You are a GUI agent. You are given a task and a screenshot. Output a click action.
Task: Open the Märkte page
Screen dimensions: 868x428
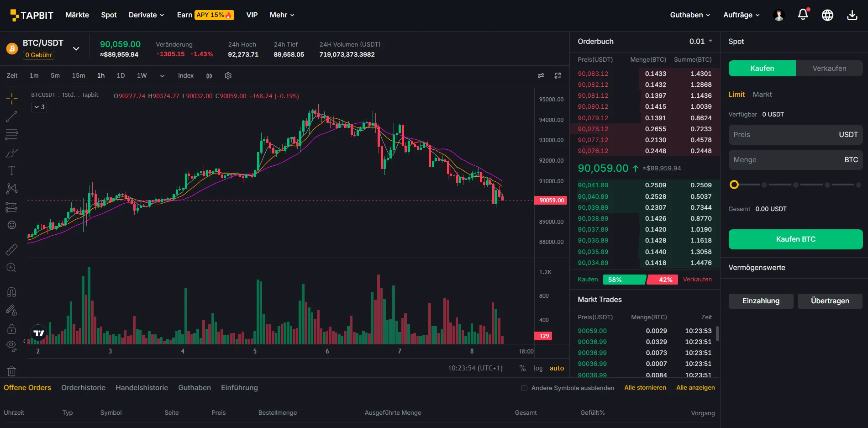click(x=77, y=15)
